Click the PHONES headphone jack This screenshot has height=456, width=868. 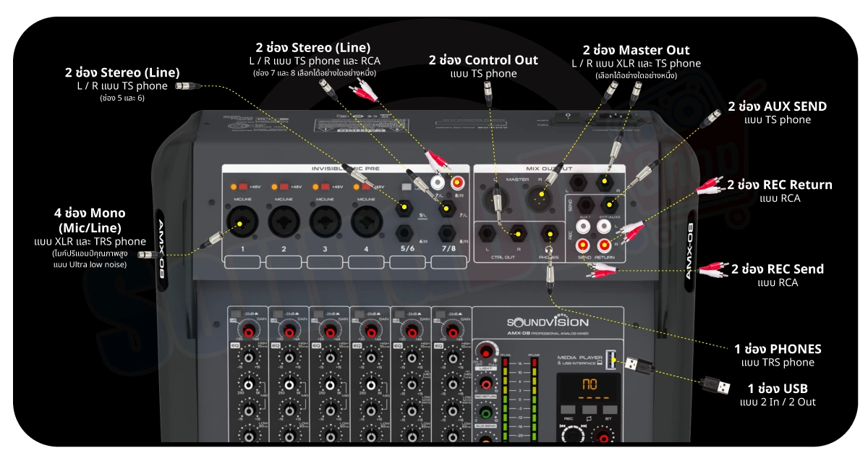tap(551, 235)
